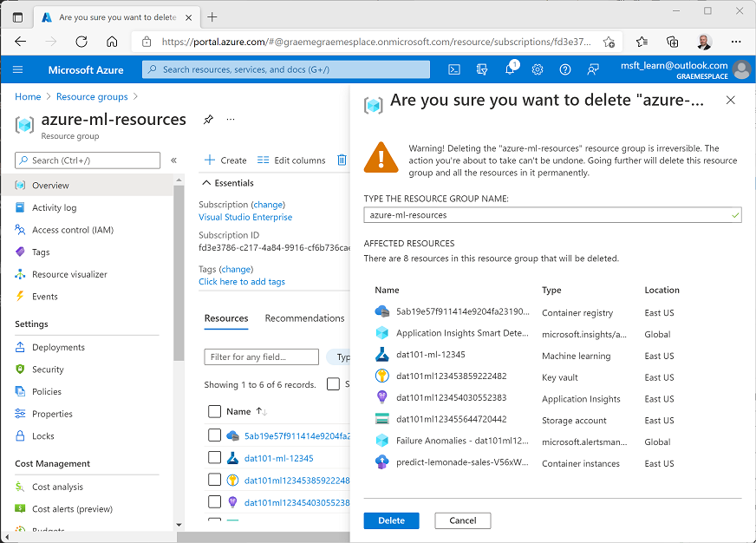
Task: Open the Microsoft Azure hamburger menu
Action: tap(18, 69)
